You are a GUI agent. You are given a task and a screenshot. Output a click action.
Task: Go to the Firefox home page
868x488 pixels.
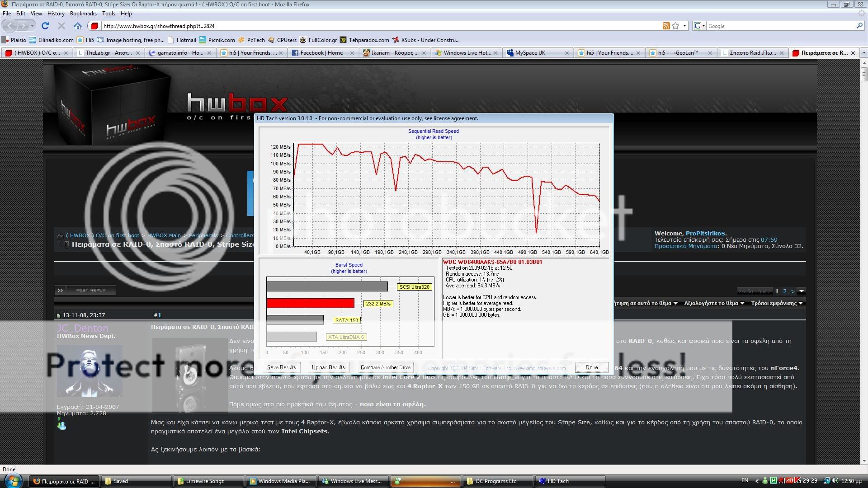[x=78, y=26]
